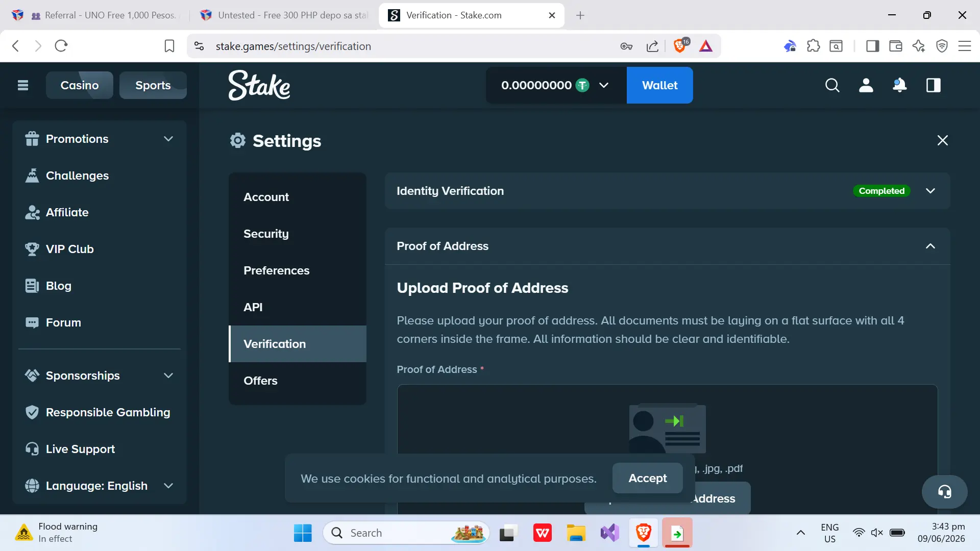Switch to Sports
The width and height of the screenshot is (980, 551).
(153, 85)
